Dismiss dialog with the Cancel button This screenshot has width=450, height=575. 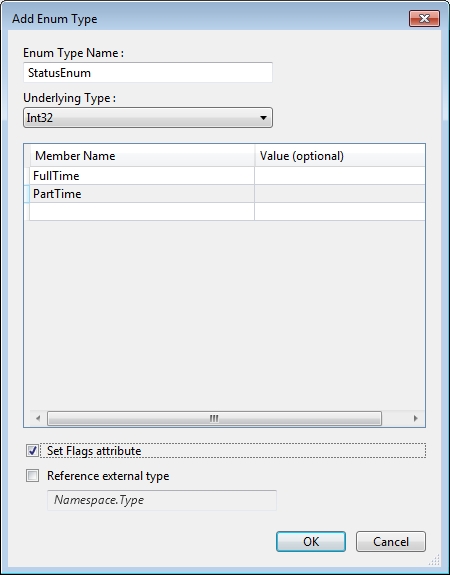[391, 541]
